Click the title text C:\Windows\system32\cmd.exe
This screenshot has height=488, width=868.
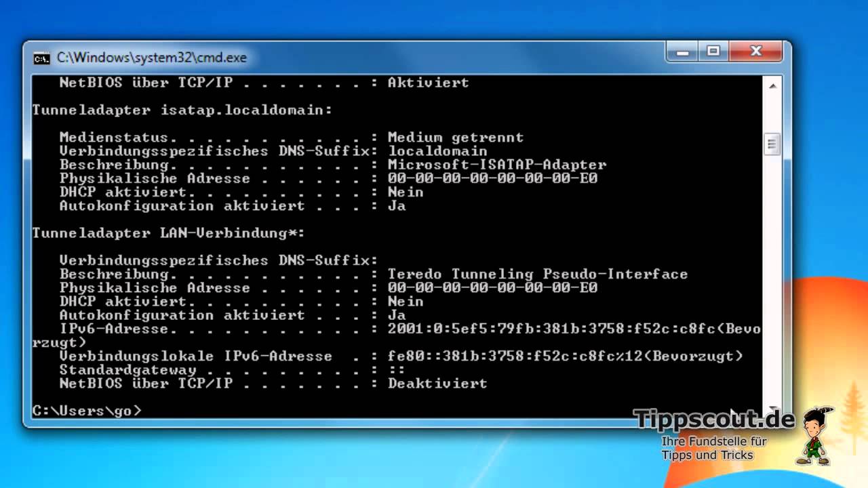coord(152,58)
